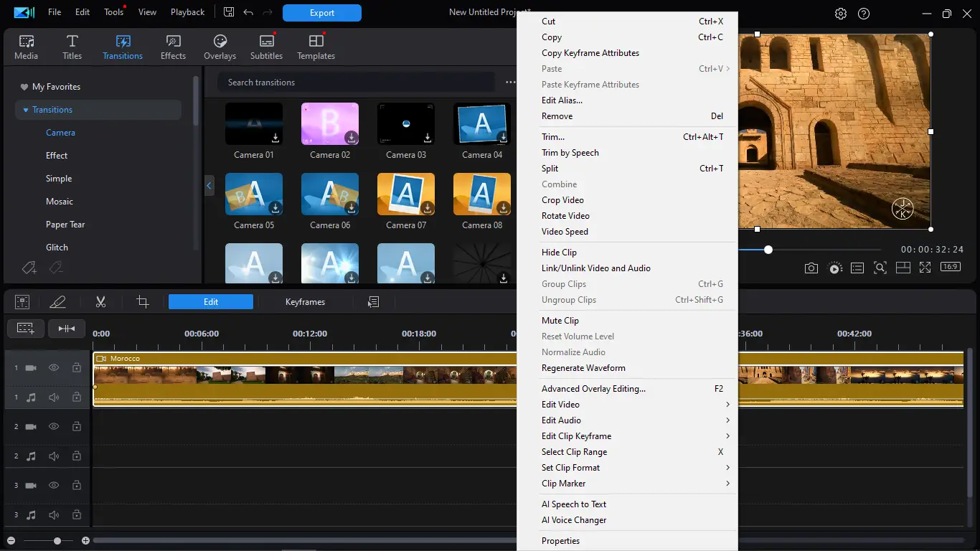
Task: Click the timeline zoom slider handle
Action: point(57,540)
